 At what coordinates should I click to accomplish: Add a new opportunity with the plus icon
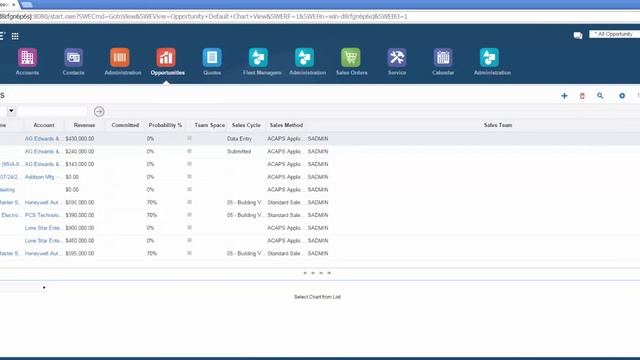click(564, 96)
